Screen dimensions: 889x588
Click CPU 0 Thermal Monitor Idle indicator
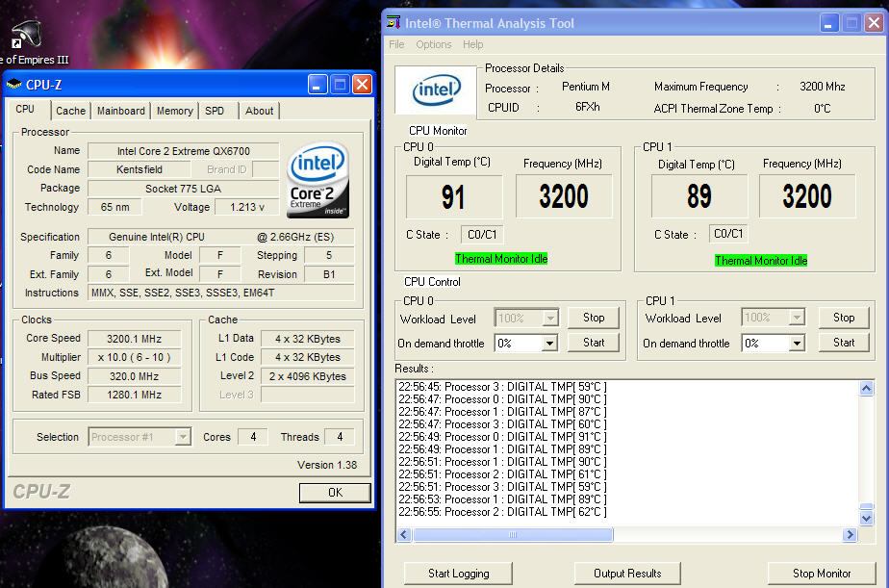click(501, 259)
